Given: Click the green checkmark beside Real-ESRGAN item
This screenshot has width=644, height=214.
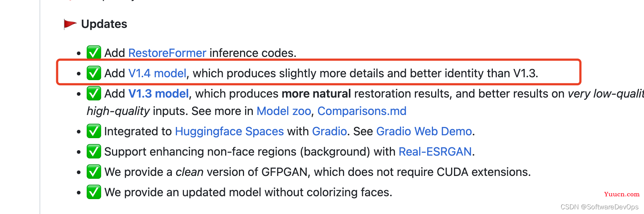Looking at the screenshot, I should click(x=94, y=151).
